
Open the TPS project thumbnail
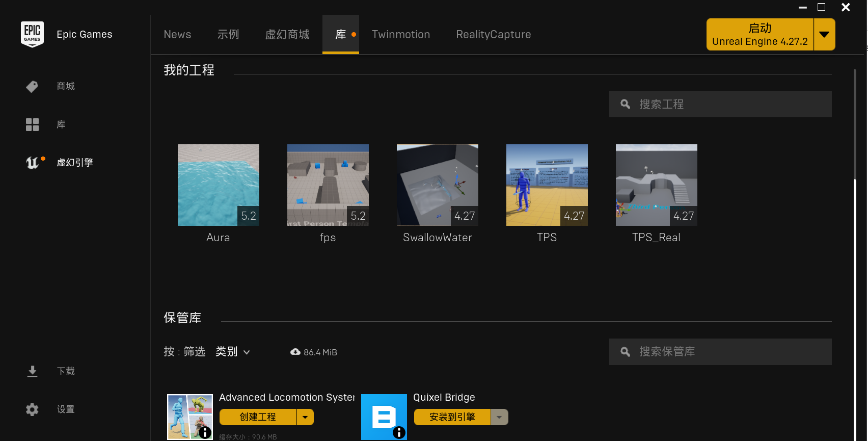pyautogui.click(x=547, y=185)
